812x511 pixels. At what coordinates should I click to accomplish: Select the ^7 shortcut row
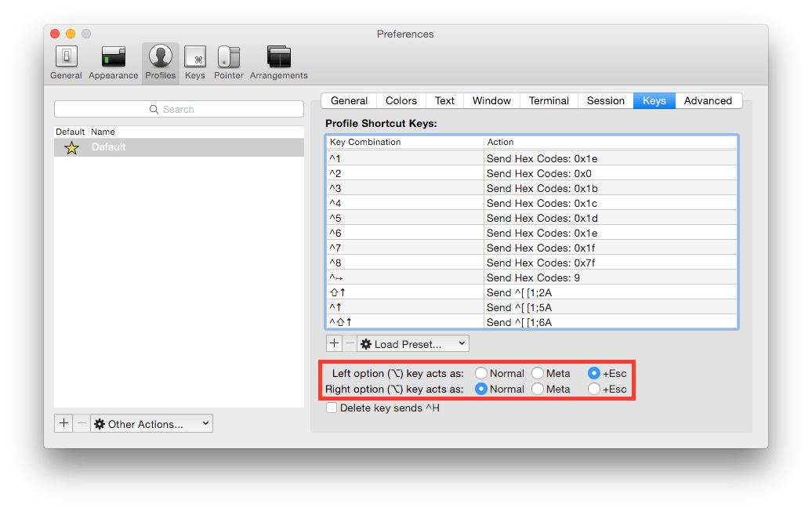pos(532,248)
